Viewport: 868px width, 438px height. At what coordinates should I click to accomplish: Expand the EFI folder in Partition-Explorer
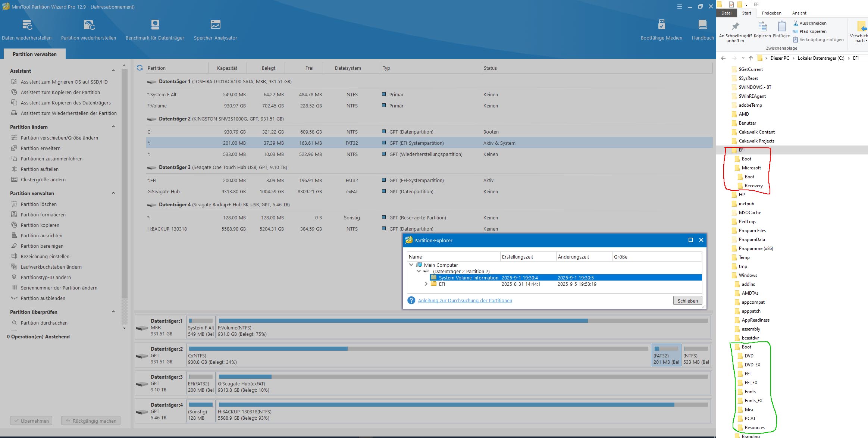pyautogui.click(x=426, y=284)
